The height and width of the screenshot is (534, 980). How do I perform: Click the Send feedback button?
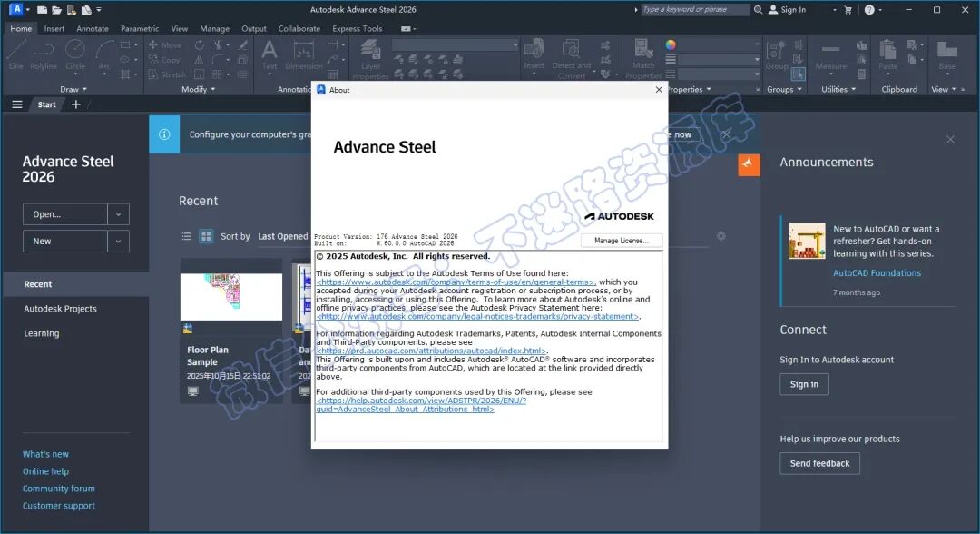[819, 463]
